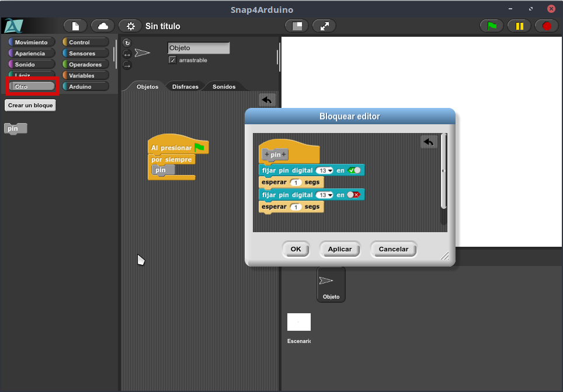This screenshot has width=563, height=392.
Task: Switch to the Disfraces tab
Action: tap(185, 86)
